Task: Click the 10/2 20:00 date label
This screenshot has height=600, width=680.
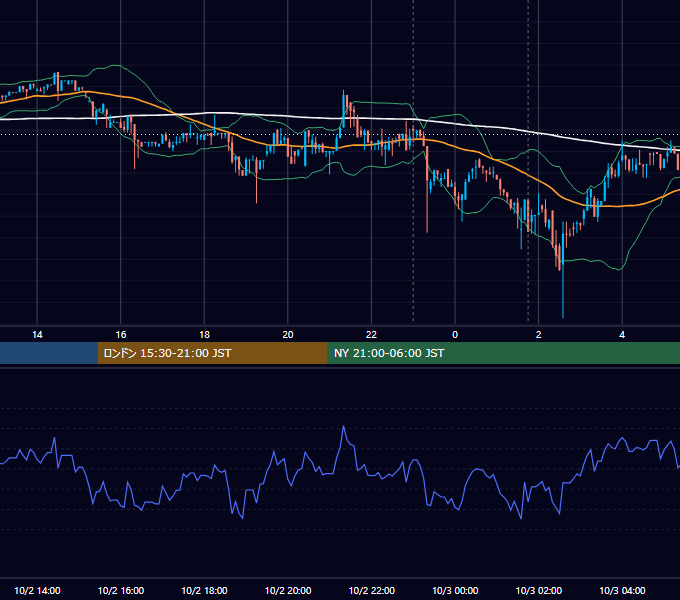Action: (288, 590)
